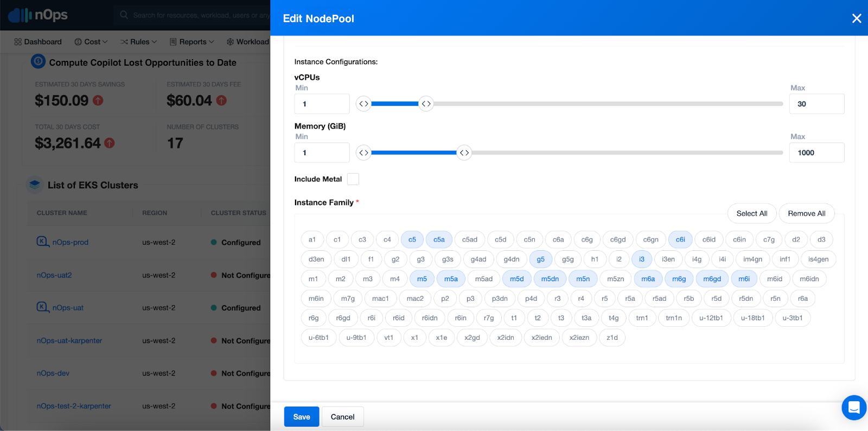Viewport: 868px width, 431px height.
Task: Deselect the m6gd instance family
Action: (x=712, y=278)
